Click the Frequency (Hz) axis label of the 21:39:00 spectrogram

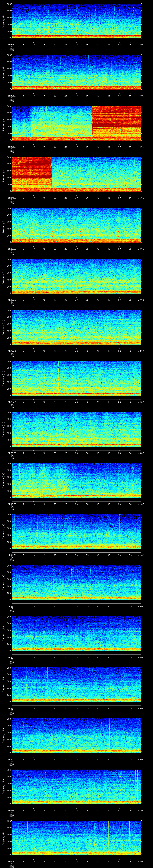(x=3, y=430)
